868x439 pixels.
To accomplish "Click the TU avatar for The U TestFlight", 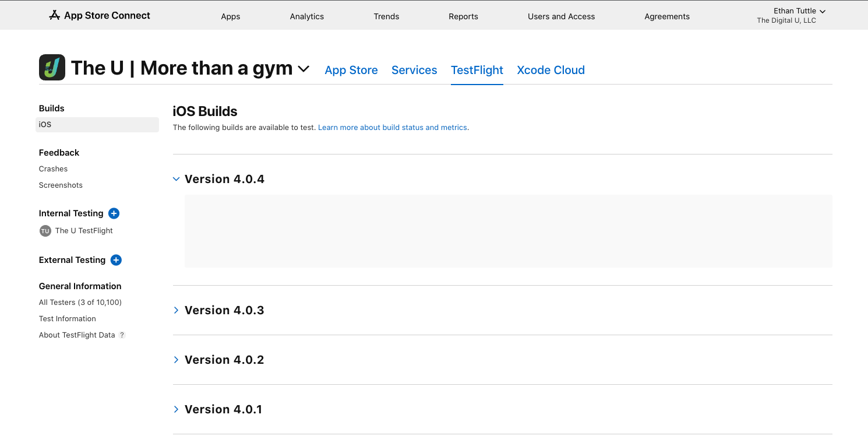I will coord(45,231).
